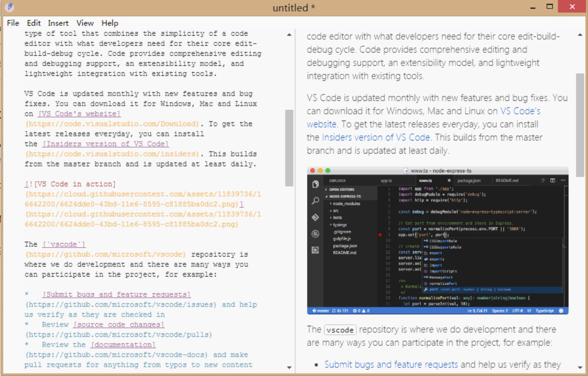Close the untitled window
The height and width of the screenshot is (376, 588).
pos(572,7)
